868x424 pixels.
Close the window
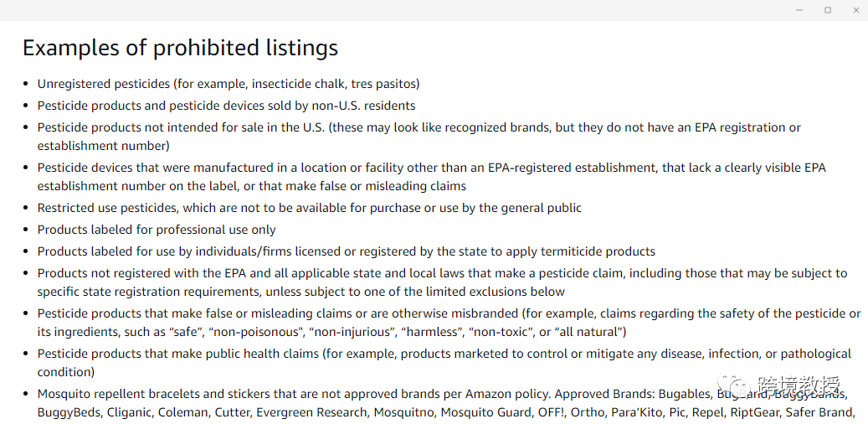[855, 10]
